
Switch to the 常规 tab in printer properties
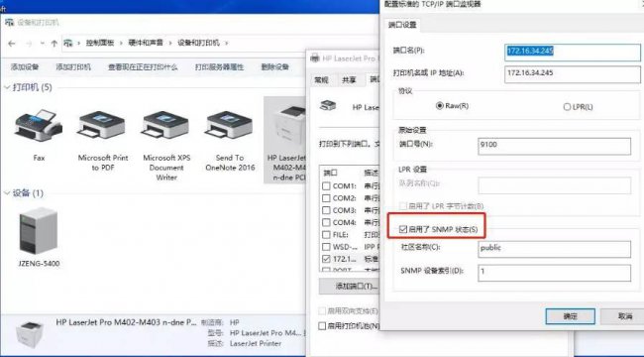(322, 79)
